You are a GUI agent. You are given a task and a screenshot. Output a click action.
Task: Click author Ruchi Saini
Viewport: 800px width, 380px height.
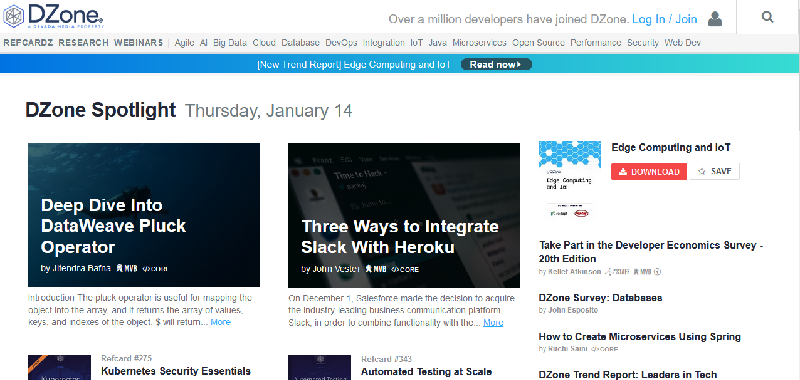(x=568, y=349)
